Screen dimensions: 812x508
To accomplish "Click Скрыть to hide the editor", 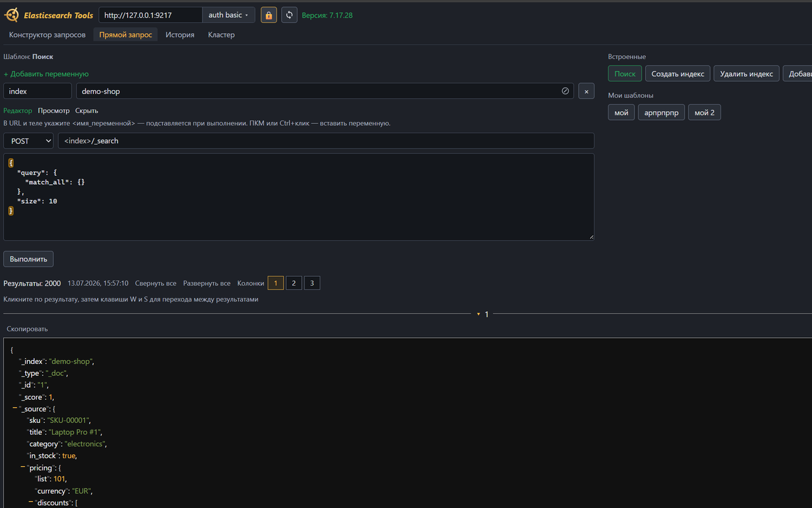I will (87, 110).
